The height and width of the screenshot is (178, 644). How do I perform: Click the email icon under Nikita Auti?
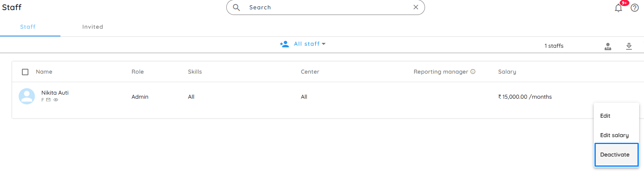pyautogui.click(x=48, y=100)
